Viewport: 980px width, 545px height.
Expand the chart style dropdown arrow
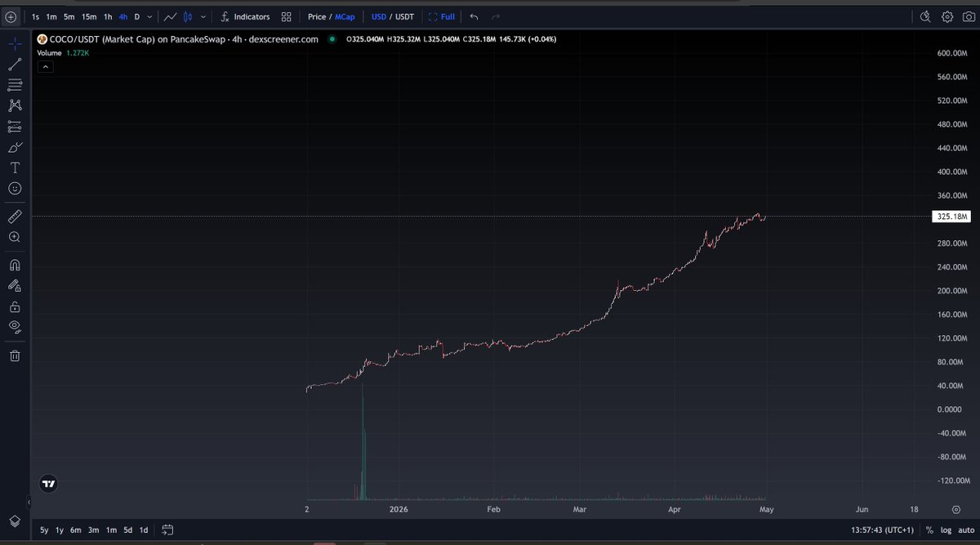click(x=203, y=16)
